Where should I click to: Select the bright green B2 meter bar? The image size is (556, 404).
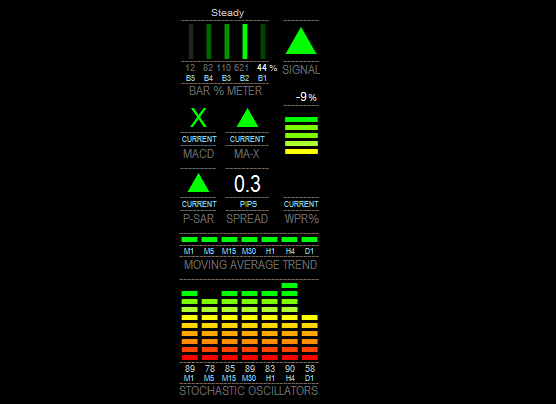pyautogui.click(x=245, y=41)
